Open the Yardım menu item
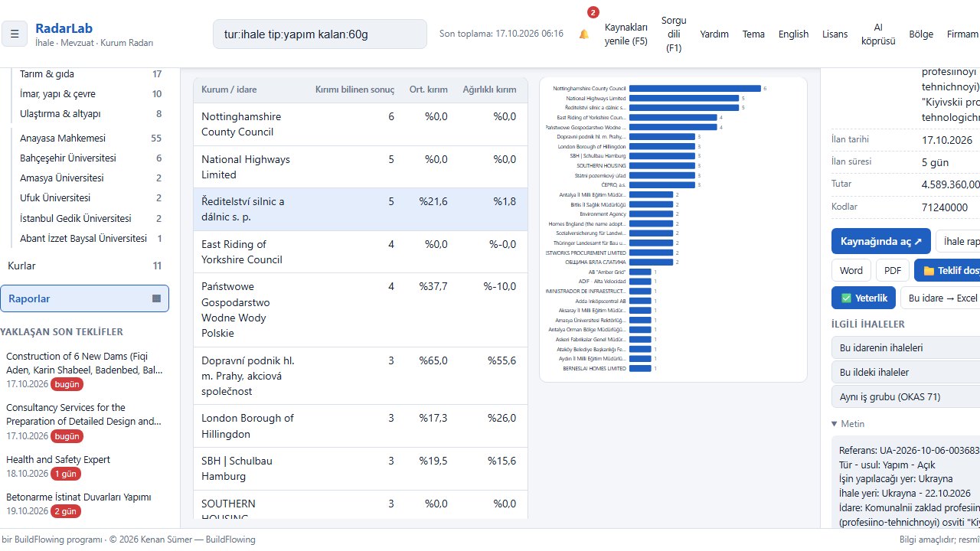The width and height of the screenshot is (980, 551). point(714,34)
